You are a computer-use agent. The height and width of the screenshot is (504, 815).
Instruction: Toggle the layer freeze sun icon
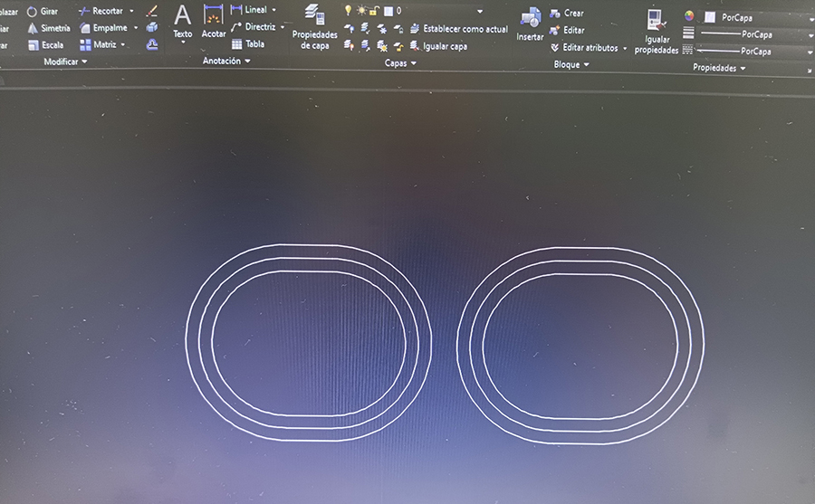360,10
